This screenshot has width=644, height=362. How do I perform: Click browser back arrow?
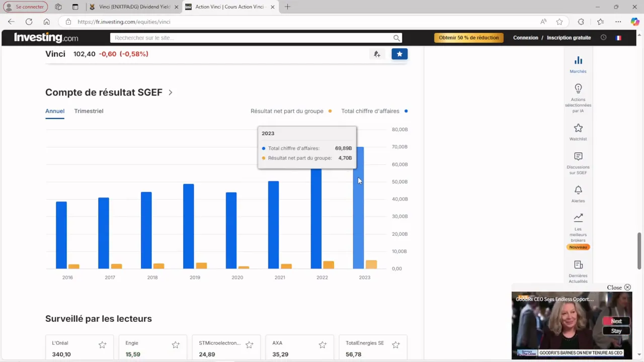[x=11, y=22]
